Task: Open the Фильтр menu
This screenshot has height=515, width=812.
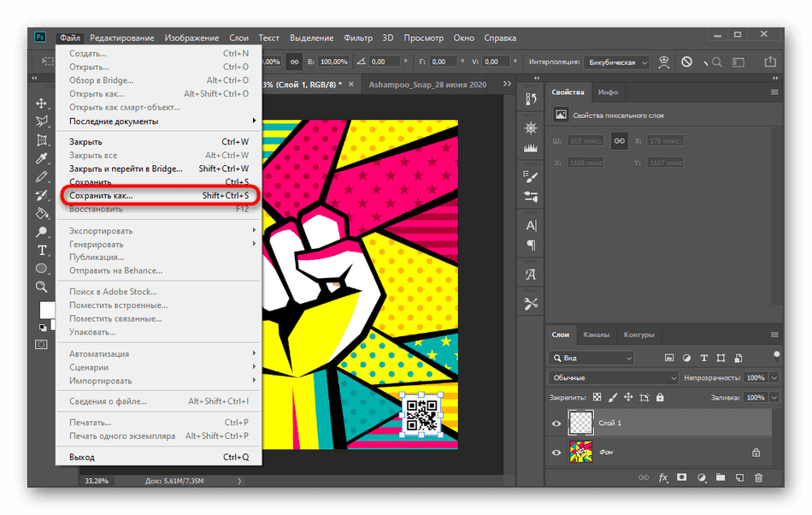Action: [358, 38]
